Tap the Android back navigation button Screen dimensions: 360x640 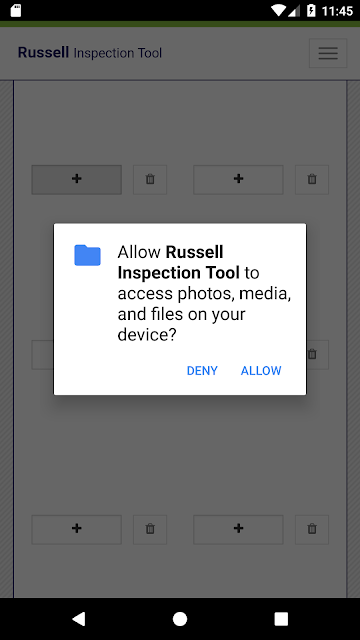[78, 619]
